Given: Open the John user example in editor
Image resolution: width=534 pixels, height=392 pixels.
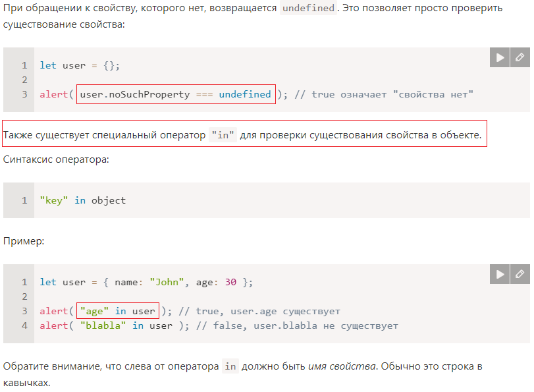Looking at the screenshot, I should (x=520, y=274).
